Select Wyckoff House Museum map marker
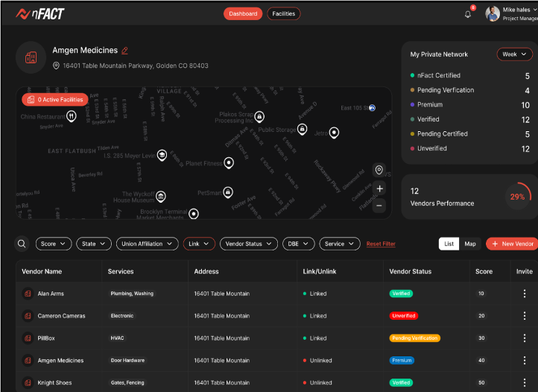The image size is (538, 392). click(x=160, y=196)
